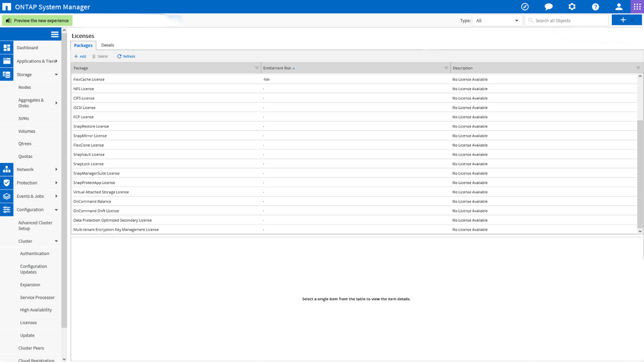Click the Configuration sidebar icon
644x362 pixels.
(6, 209)
